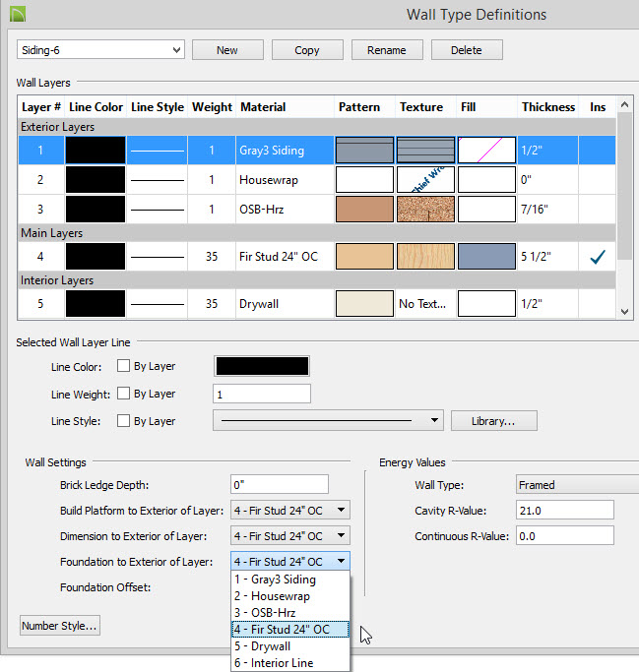
Task: Click the Delete button
Action: (x=467, y=50)
